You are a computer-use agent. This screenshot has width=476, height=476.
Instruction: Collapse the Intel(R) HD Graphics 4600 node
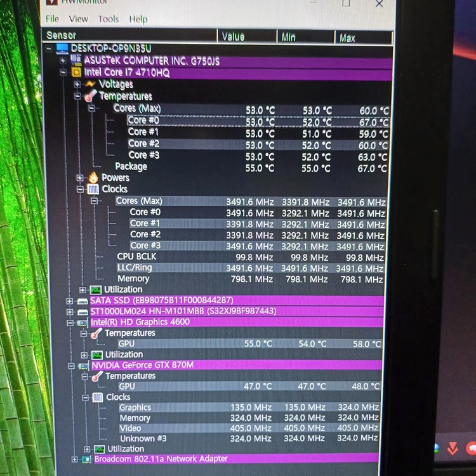tap(70, 322)
